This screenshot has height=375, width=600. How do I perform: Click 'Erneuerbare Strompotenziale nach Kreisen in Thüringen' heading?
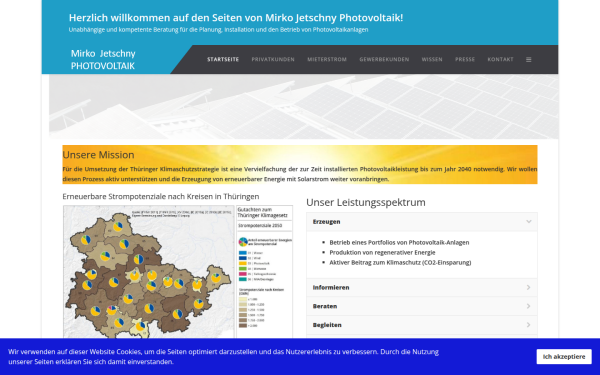click(161, 196)
